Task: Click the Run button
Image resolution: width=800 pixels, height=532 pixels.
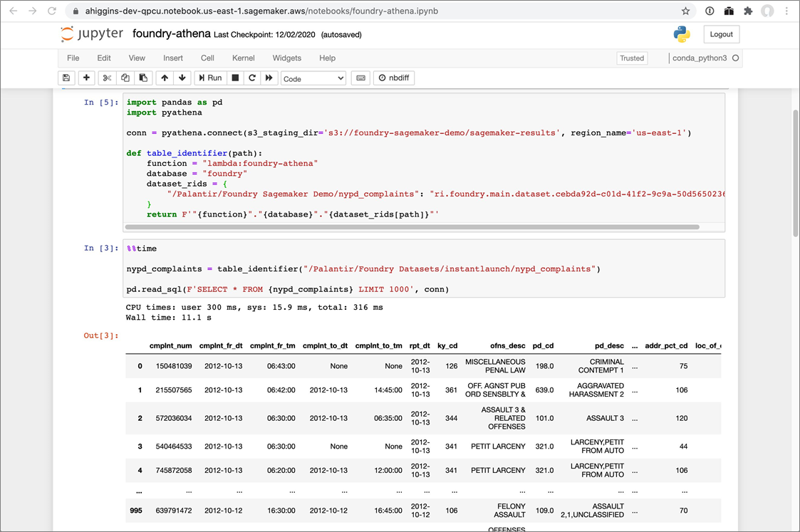Action: tap(210, 78)
